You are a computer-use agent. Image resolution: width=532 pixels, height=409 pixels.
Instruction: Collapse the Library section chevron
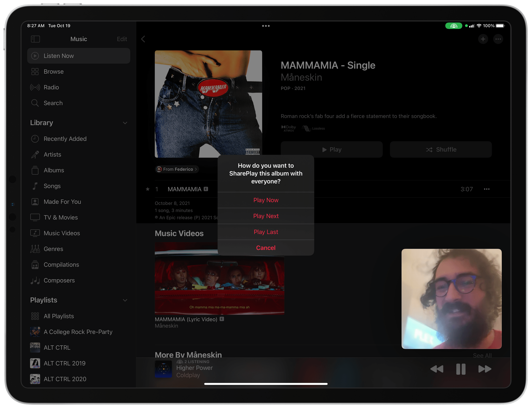pyautogui.click(x=125, y=123)
